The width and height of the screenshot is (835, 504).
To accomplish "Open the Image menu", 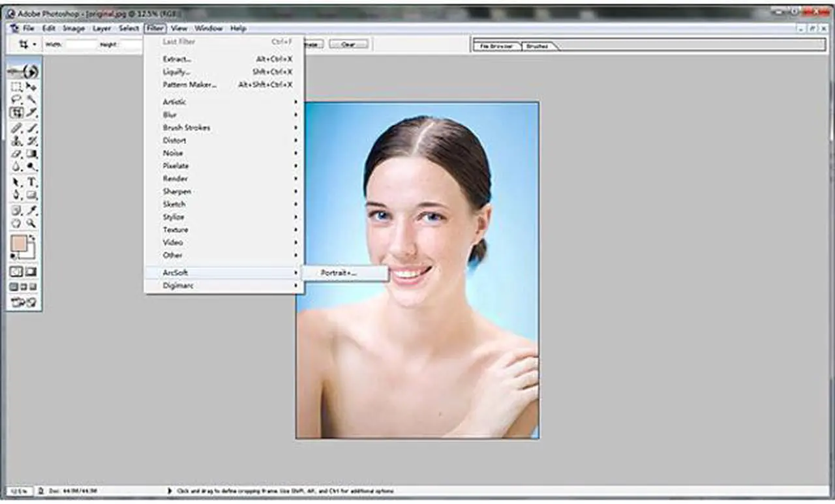I will point(74,29).
